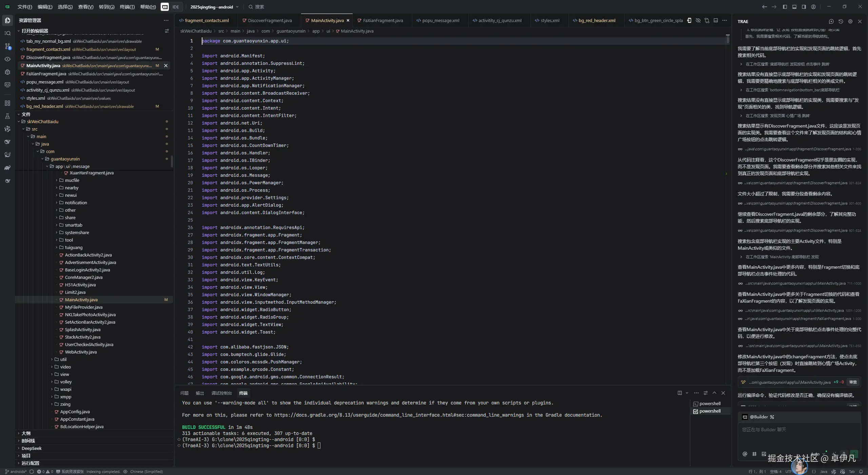This screenshot has height=475, width=868.
Task: Expand the nearby folder
Action: (x=72, y=188)
